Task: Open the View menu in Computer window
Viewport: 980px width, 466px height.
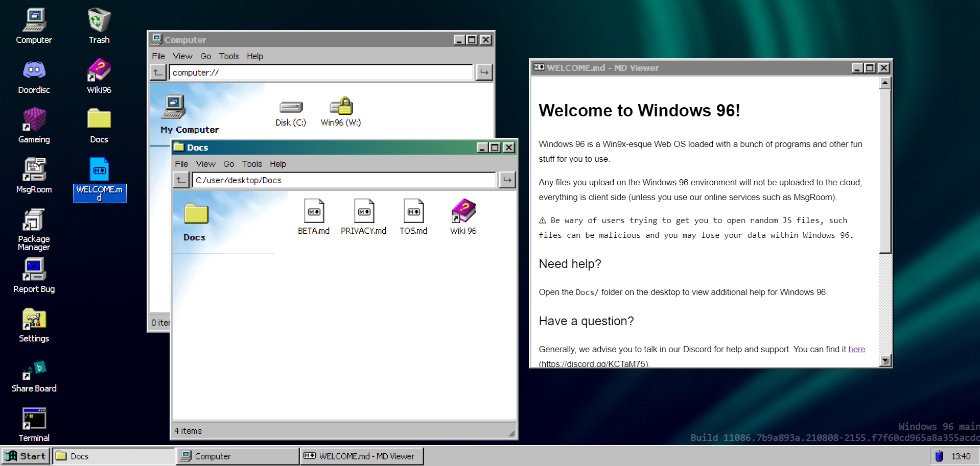Action: coord(182,56)
